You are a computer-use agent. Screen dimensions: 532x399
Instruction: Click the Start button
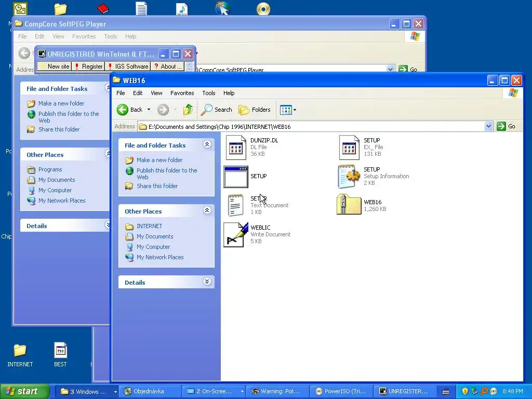pos(25,391)
